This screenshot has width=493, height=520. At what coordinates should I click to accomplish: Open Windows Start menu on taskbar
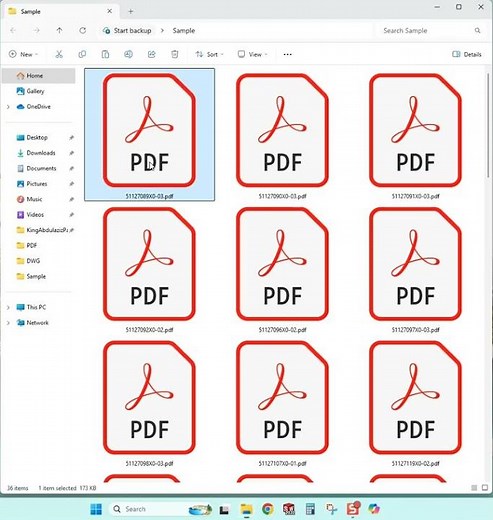coord(96,509)
